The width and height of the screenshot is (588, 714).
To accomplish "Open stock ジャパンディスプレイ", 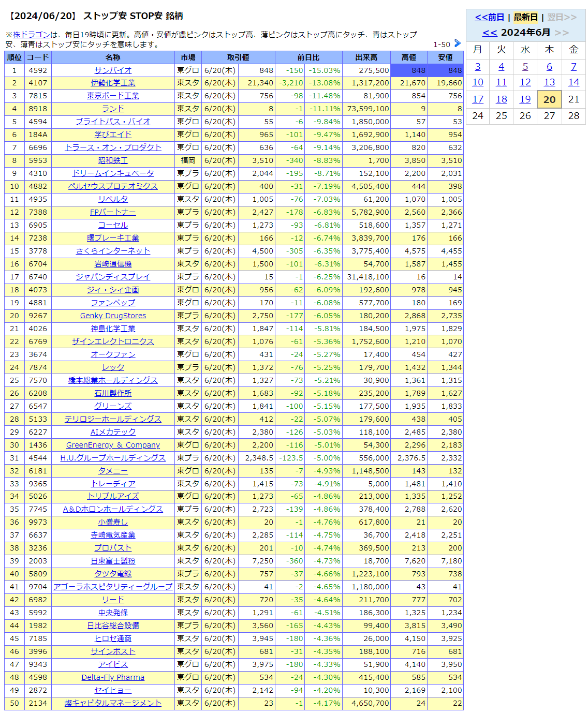I will coord(113,277).
